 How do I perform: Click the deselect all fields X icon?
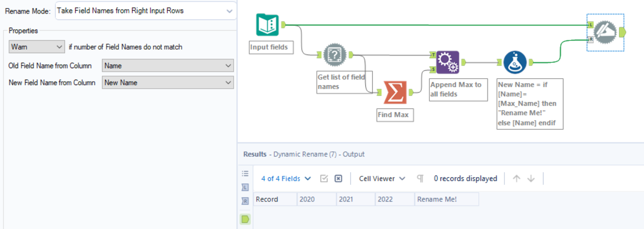tap(338, 179)
